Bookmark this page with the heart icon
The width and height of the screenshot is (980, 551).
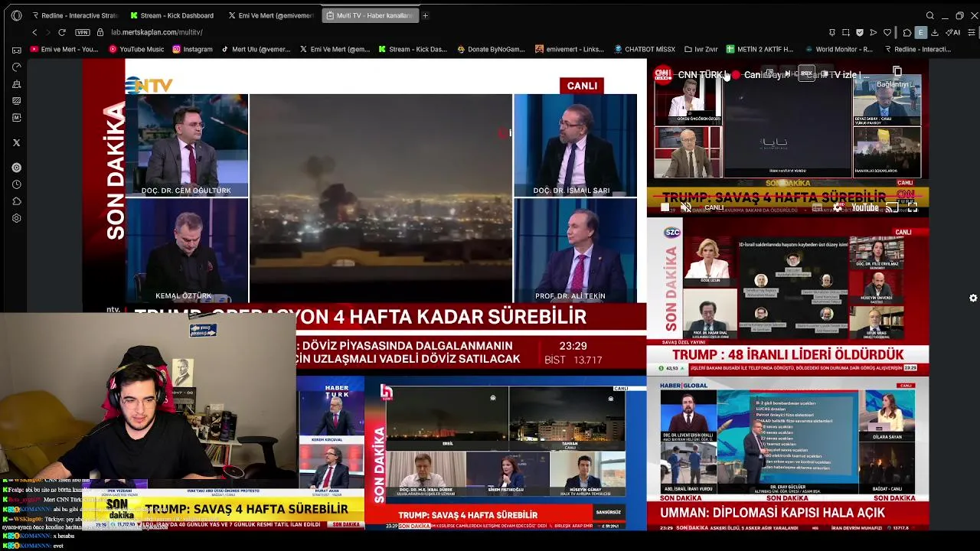point(887,32)
